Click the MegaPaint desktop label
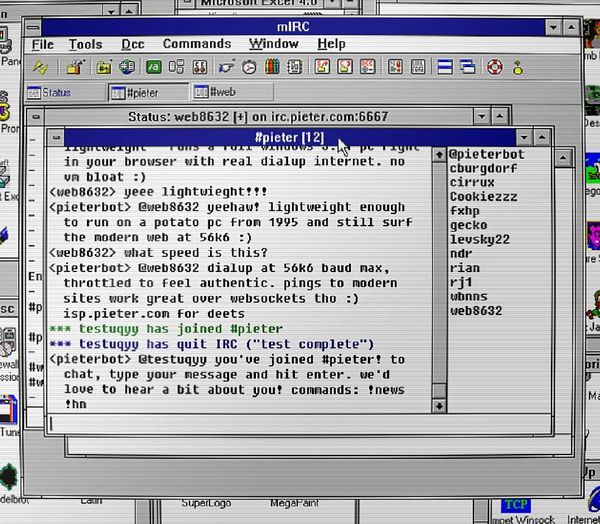Viewport: 600px width, 524px height. (x=294, y=503)
